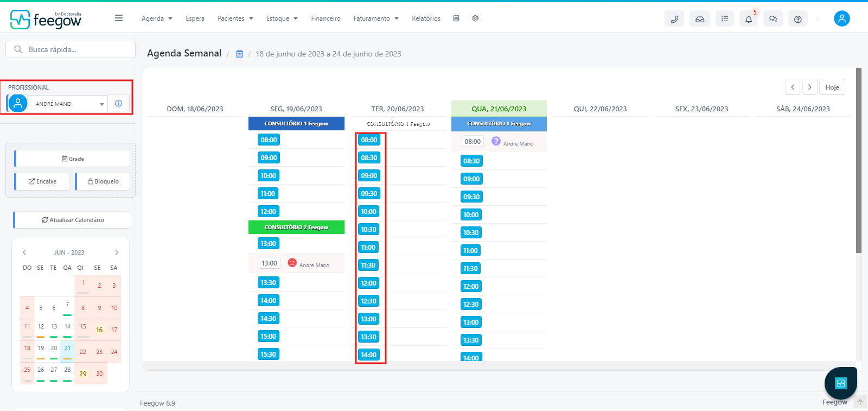Select day 16 in mini calendar
This screenshot has width=868, height=411.
click(99, 330)
